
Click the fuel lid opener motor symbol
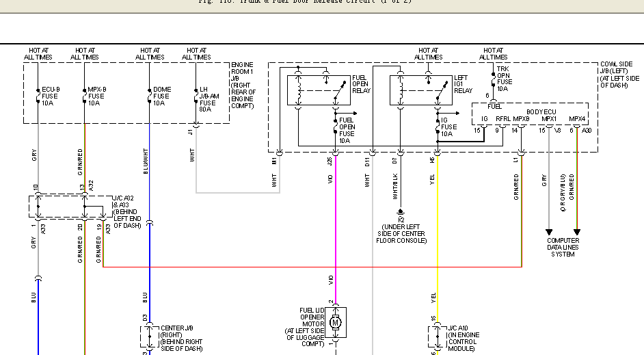tap(336, 323)
